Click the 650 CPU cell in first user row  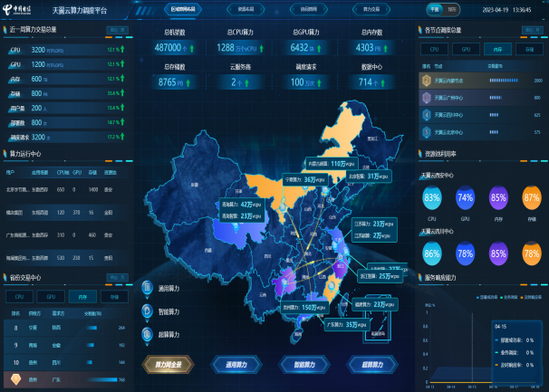pyautogui.click(x=61, y=189)
